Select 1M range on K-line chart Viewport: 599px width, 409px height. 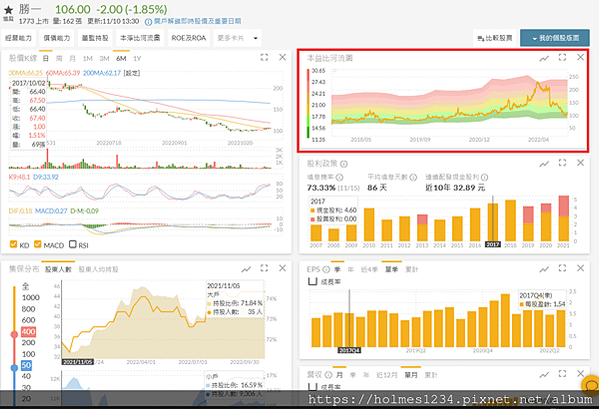88,59
